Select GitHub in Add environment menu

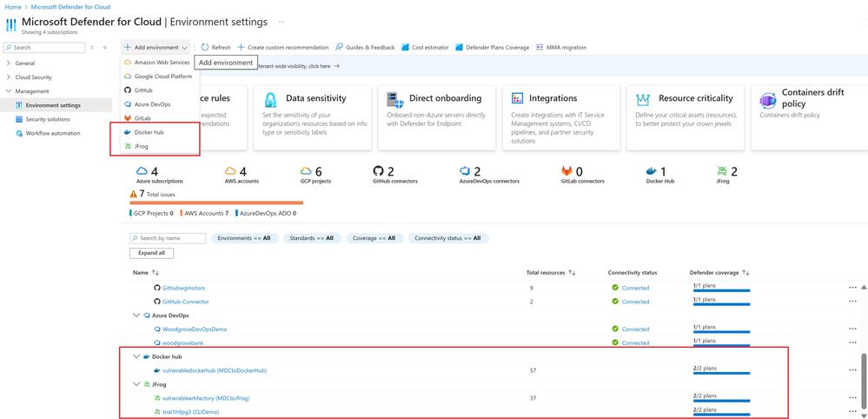tap(138, 90)
